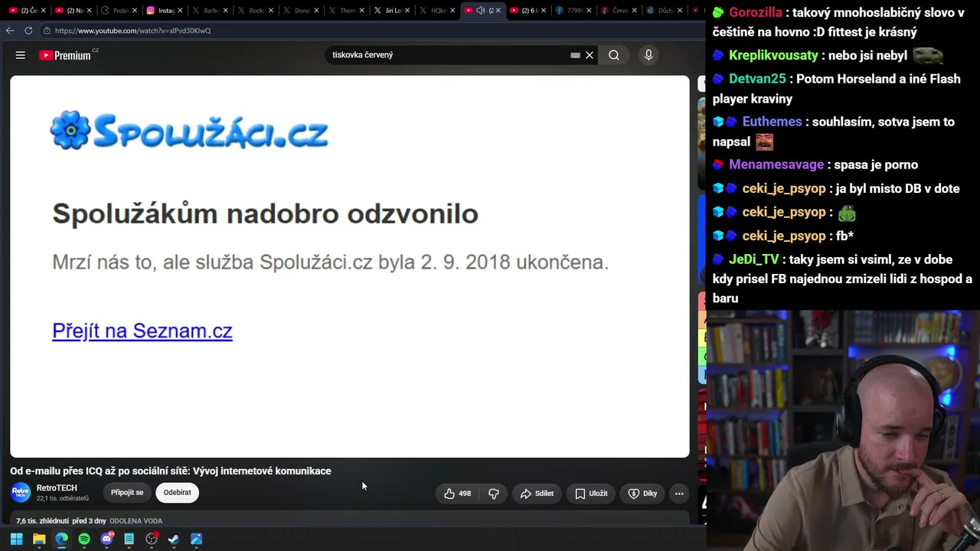Click chat username Gorozilla
The image size is (980, 551).
click(x=756, y=12)
